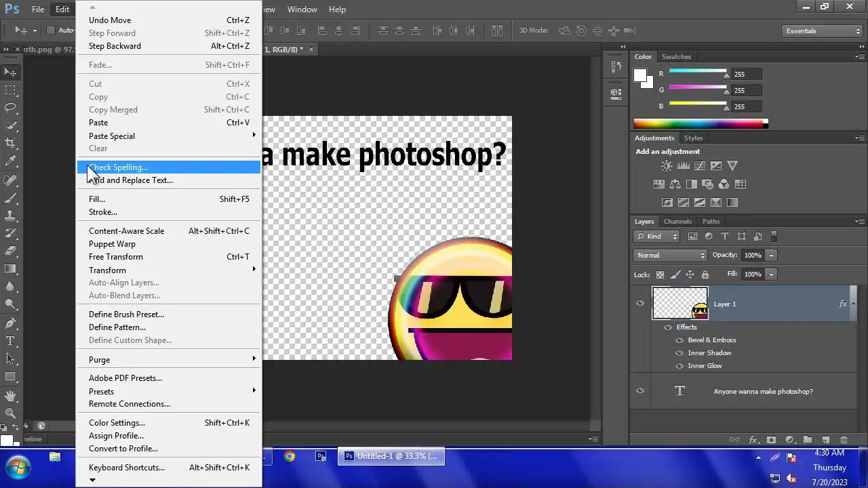Toggle visibility of the Effects group
Viewport: 868px width, 488px height.
pyautogui.click(x=668, y=327)
